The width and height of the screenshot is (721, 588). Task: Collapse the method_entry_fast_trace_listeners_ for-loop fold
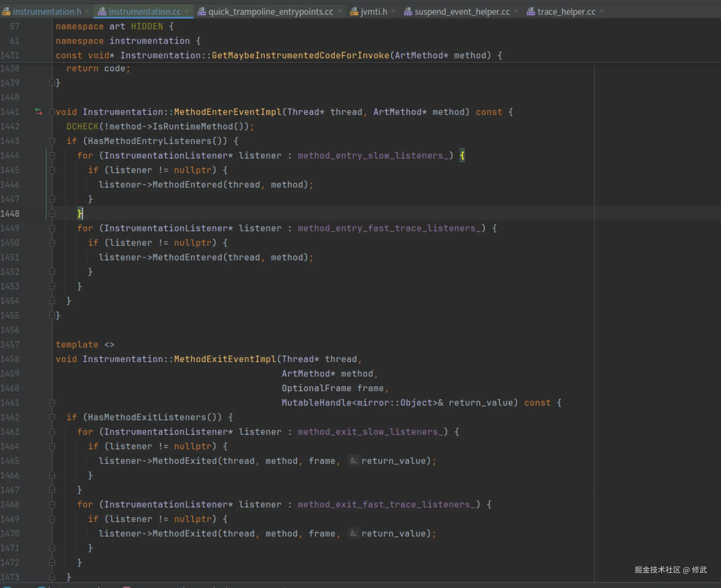click(x=52, y=229)
